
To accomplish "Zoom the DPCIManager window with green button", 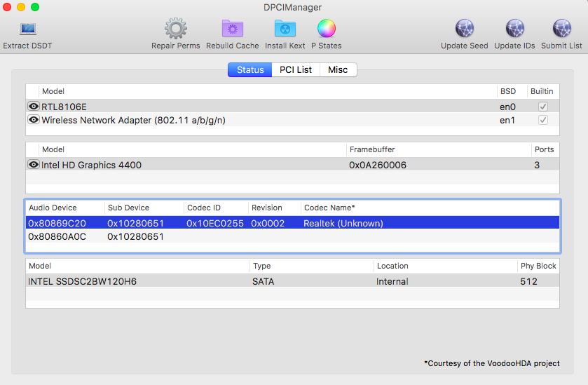I will point(35,7).
